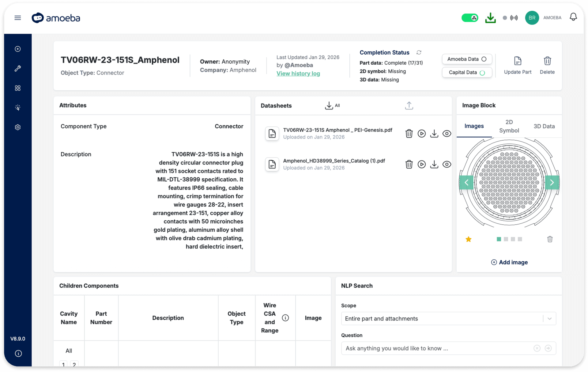Click the connector image thumbnail

point(509,183)
